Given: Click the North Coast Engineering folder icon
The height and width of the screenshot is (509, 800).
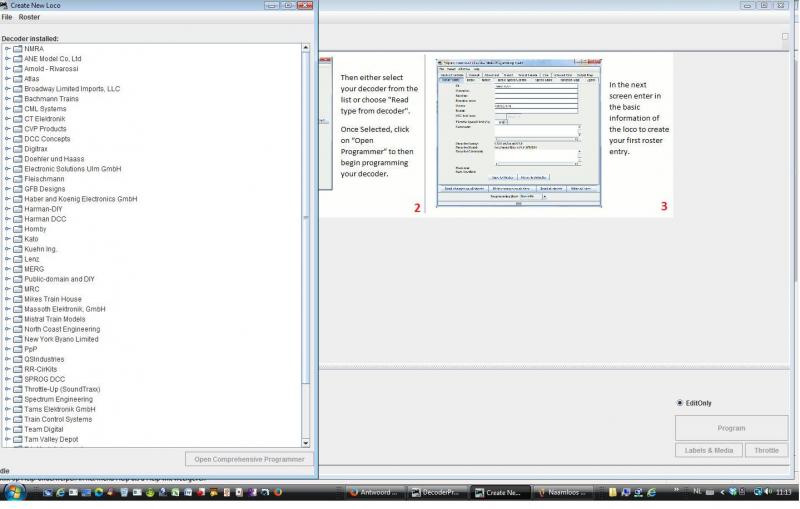Looking at the screenshot, I should coord(18,329).
